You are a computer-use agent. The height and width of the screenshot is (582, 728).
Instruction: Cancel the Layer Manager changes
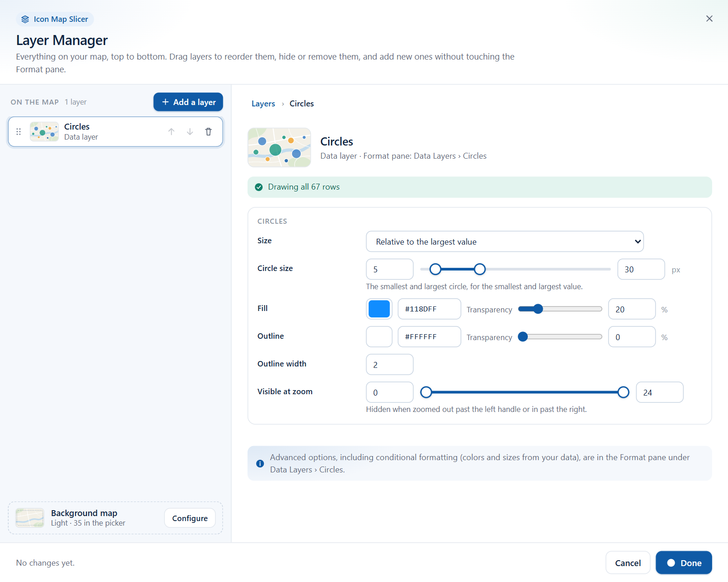(x=628, y=563)
